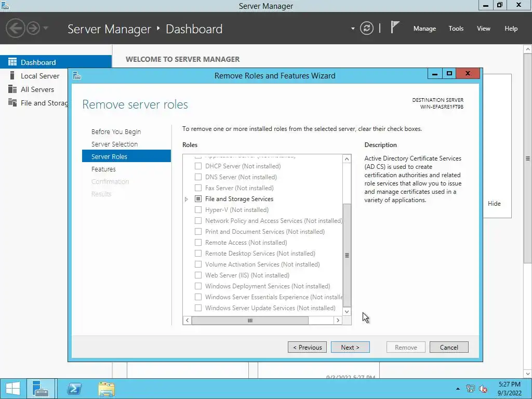Screen dimensions: 532x399
Task: Toggle Windows Server Essentials Experience checkbox
Action: tap(198, 297)
